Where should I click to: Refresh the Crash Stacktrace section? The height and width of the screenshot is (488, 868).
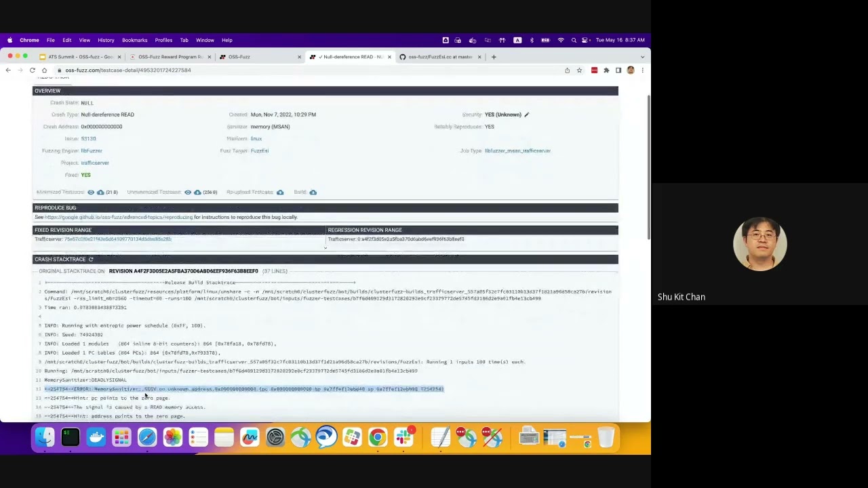(91, 260)
